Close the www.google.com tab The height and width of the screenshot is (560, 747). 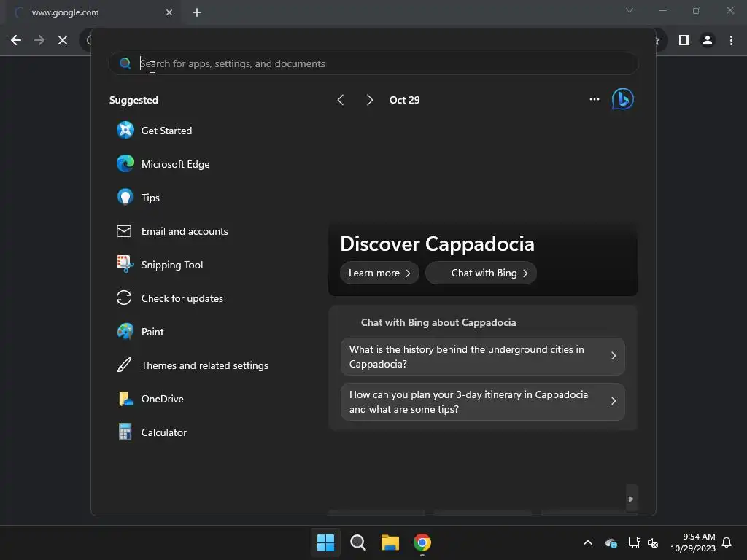pyautogui.click(x=169, y=12)
